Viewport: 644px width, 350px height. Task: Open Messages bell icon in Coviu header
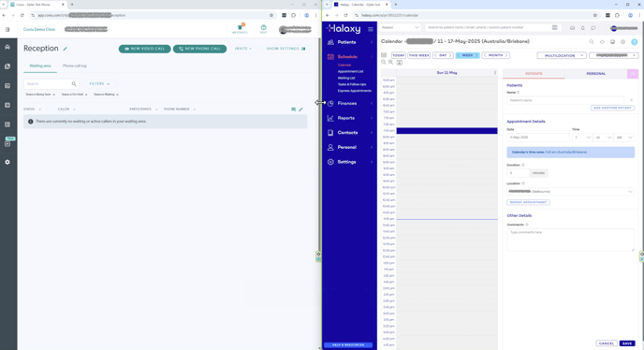[240, 28]
